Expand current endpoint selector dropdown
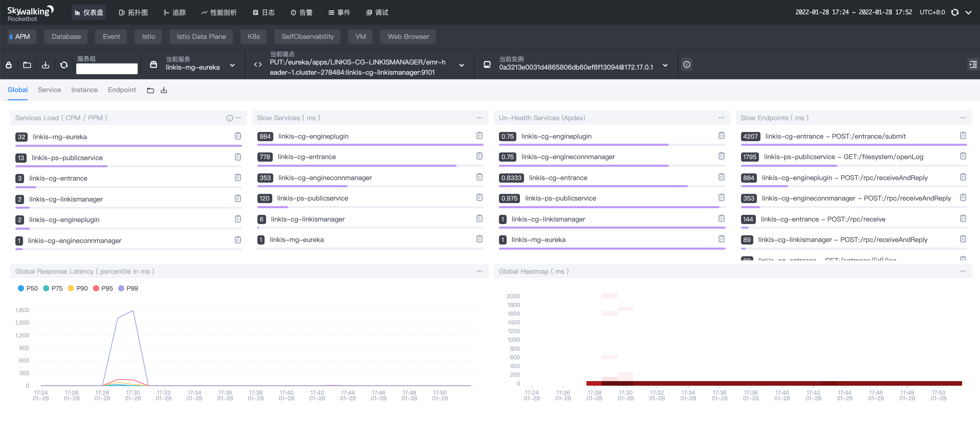The height and width of the screenshot is (443, 980). 461,65
